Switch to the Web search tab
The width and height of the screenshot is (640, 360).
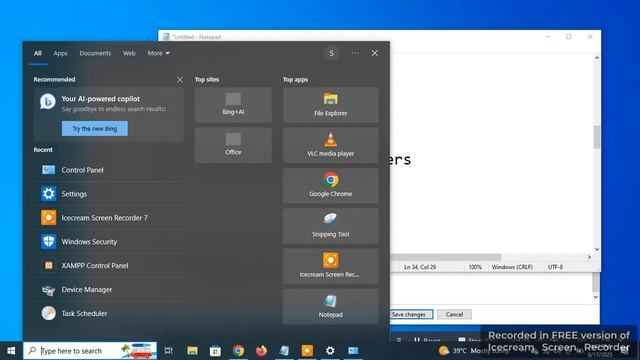click(129, 53)
